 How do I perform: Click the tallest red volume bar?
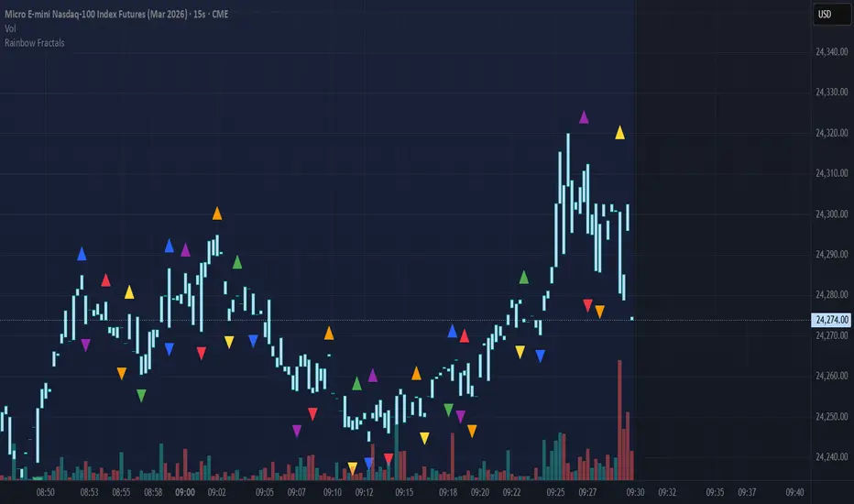point(619,420)
